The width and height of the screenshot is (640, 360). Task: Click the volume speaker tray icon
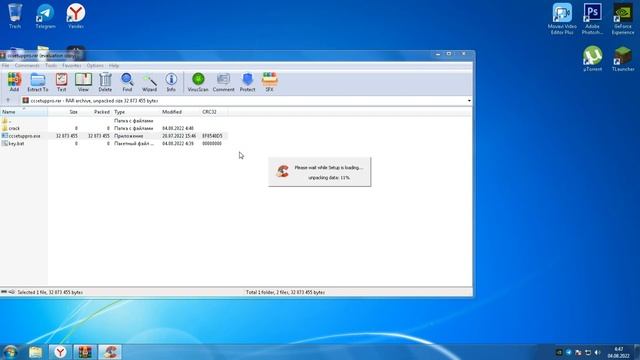pyautogui.click(x=598, y=352)
